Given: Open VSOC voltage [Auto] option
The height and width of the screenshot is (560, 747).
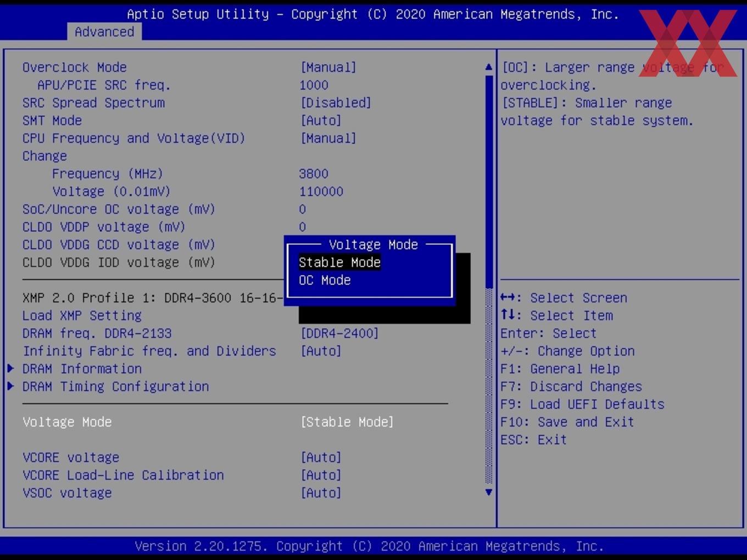Looking at the screenshot, I should coord(321,493).
